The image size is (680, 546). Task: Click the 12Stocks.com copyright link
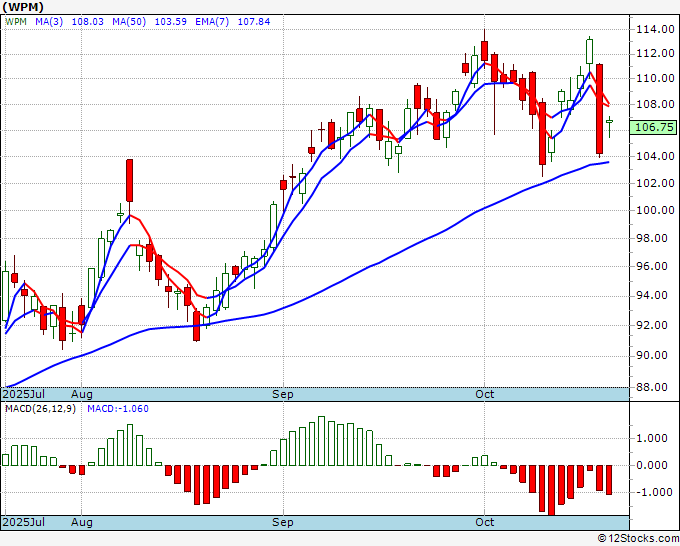pos(638,539)
